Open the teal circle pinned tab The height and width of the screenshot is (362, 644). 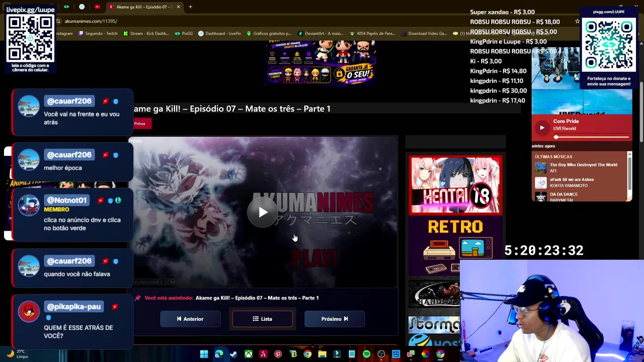coord(82,7)
